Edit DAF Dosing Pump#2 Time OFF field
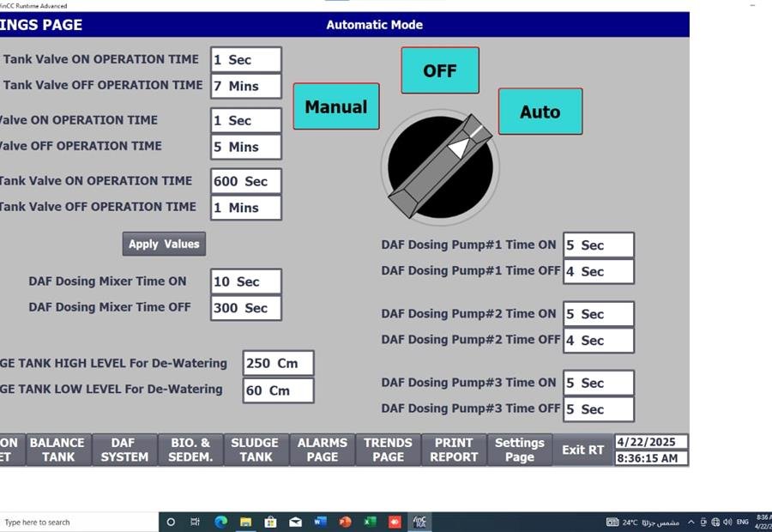Viewport: 772px width, 532px height. coord(599,341)
